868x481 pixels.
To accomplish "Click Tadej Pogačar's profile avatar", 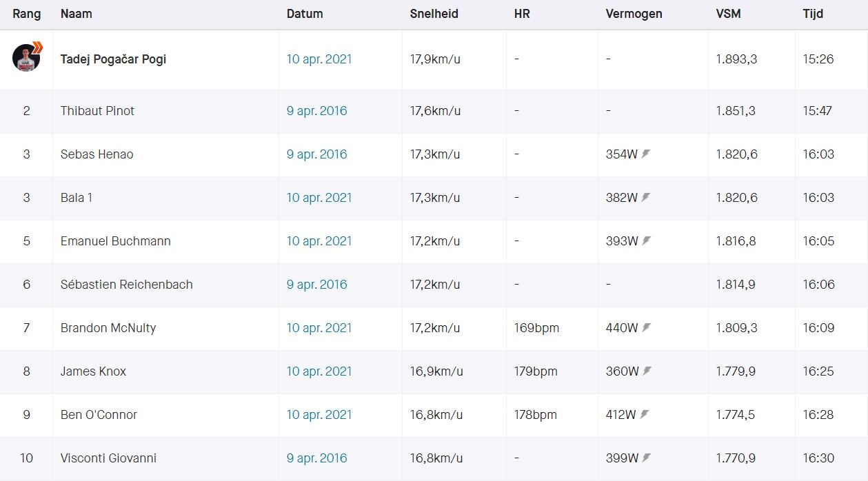I will coord(26,58).
